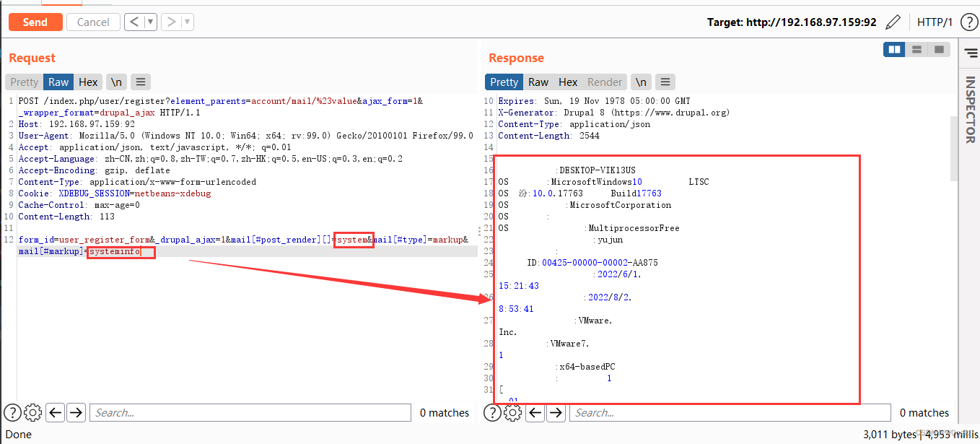Focus the Request search input field
This screenshot has width=980, height=444.
tap(250, 412)
